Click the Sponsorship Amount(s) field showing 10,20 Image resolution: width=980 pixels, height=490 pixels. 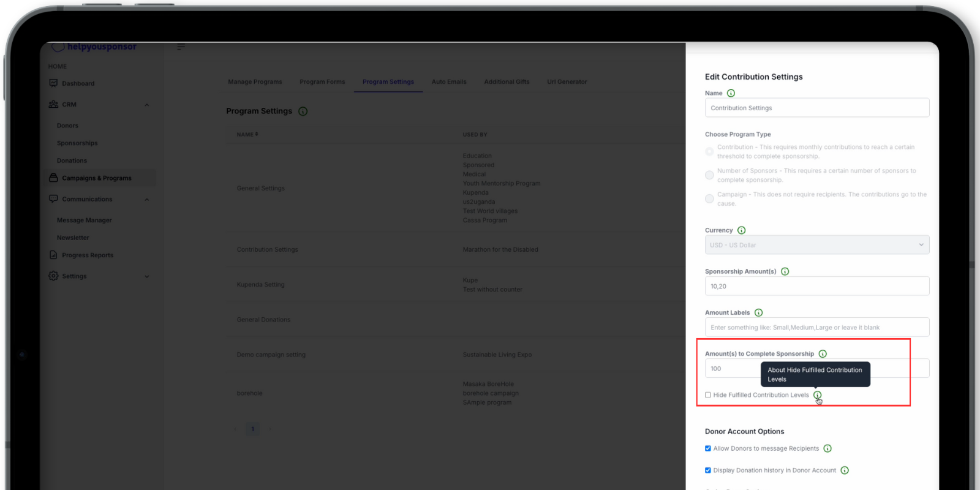pos(817,286)
